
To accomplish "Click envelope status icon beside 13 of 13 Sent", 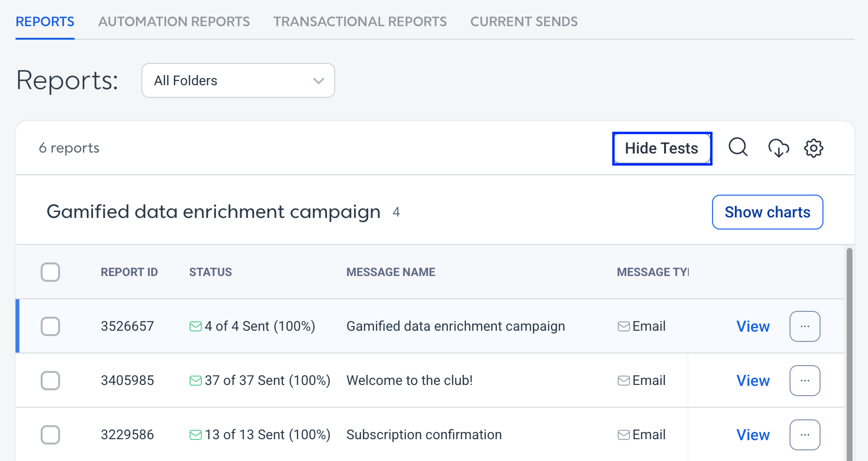I will [x=196, y=435].
